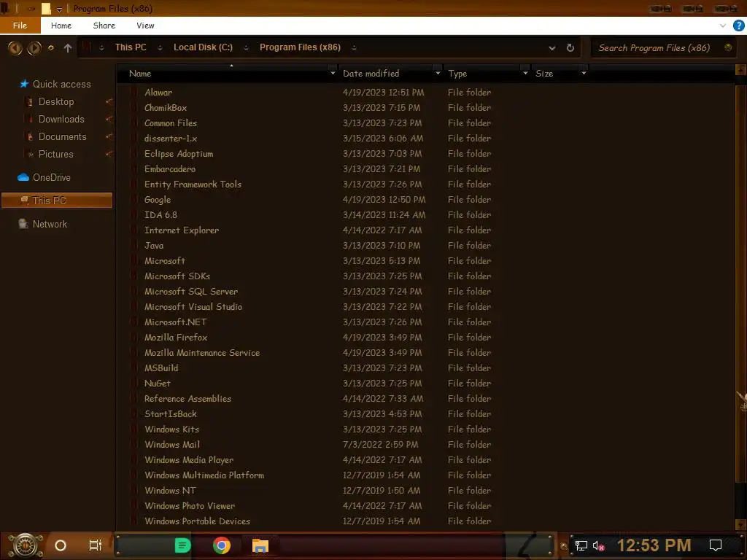
Task: Select the Windows Media Player folder
Action: point(189,460)
